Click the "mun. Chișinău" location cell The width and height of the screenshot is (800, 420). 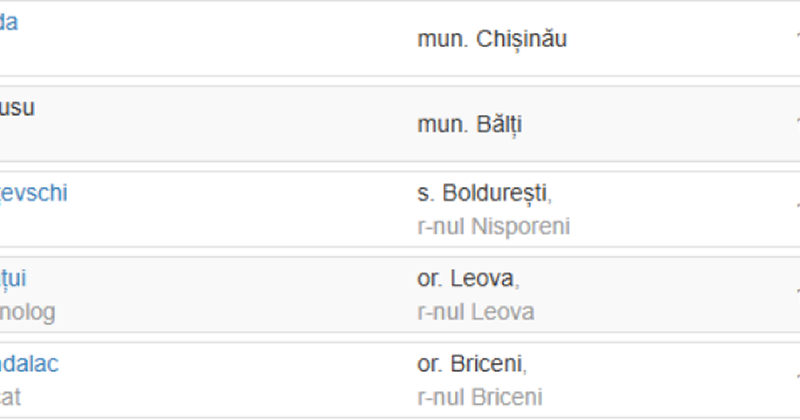click(x=492, y=40)
